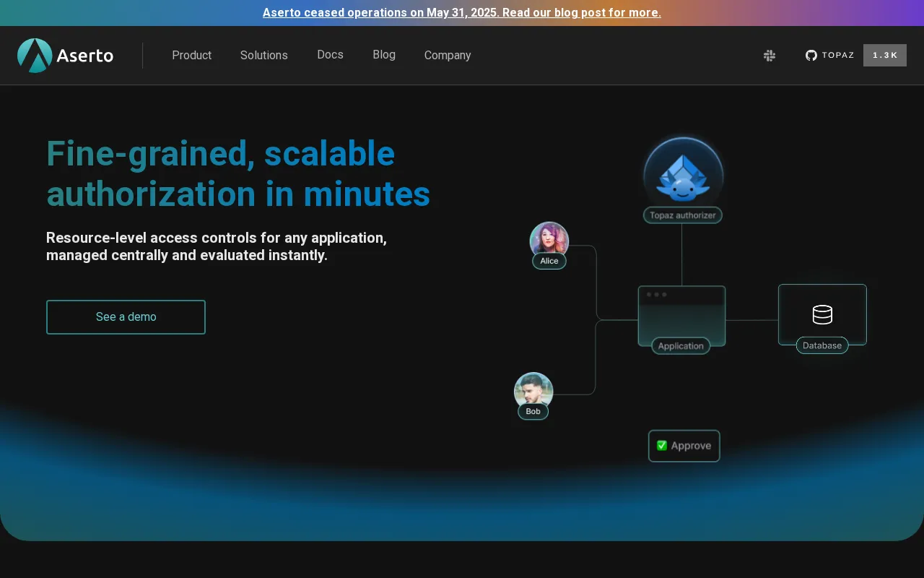Click the Topaz authorizer label
The height and width of the screenshot is (578, 924).
[x=683, y=215]
